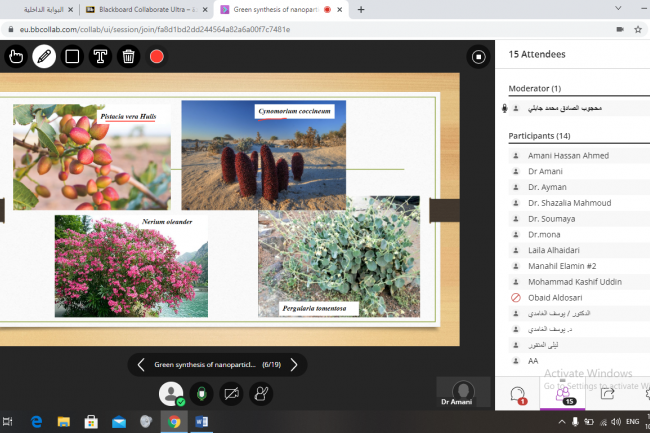
Task: Click the Pistacia vera Hulls image
Action: [92, 157]
